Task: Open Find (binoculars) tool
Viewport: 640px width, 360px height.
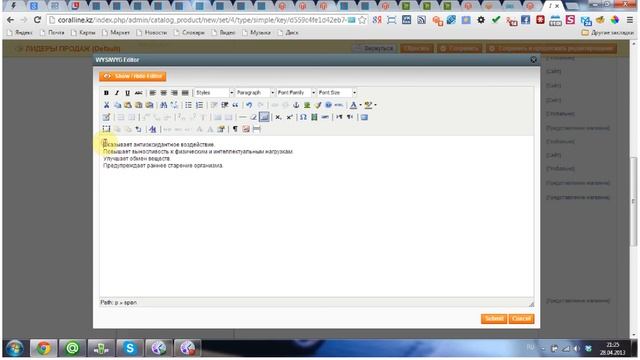Action: [x=163, y=105]
